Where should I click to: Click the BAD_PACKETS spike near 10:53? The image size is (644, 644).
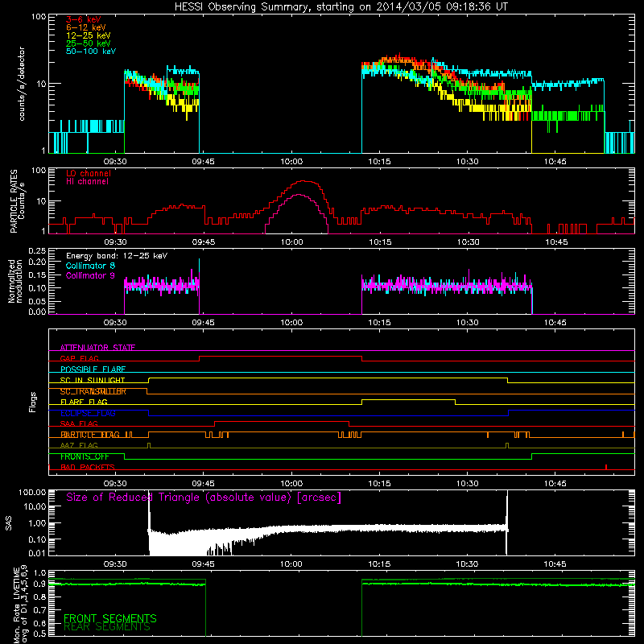coord(606,467)
